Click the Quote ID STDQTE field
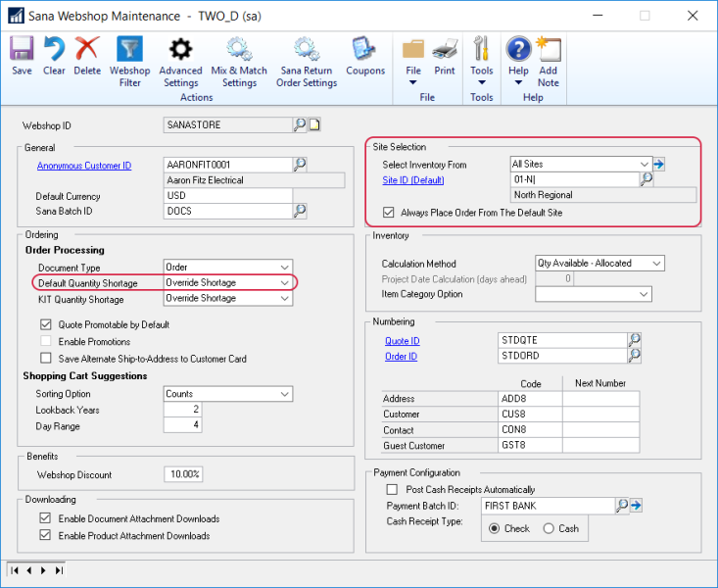This screenshot has width=718, height=588. (x=563, y=340)
